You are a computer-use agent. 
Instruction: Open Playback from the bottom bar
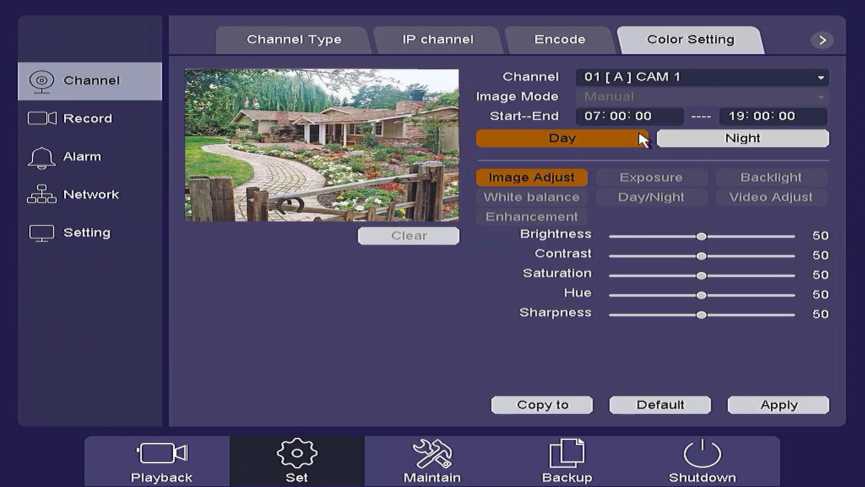pyautogui.click(x=161, y=454)
